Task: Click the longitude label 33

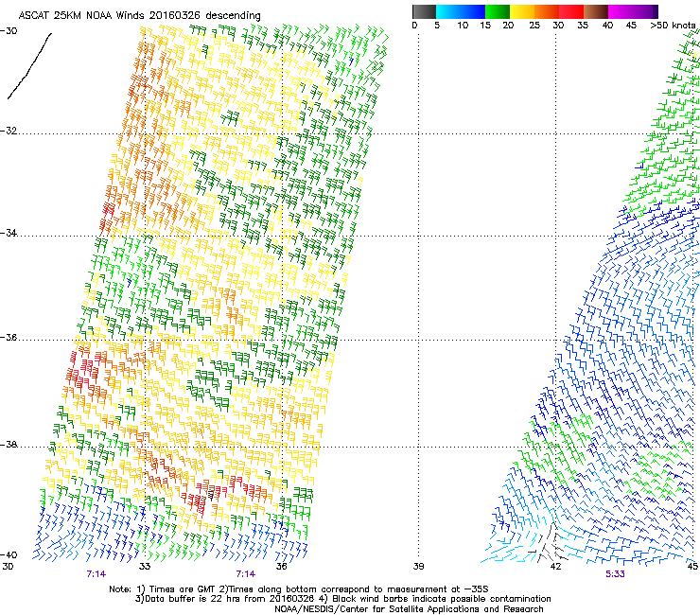Action: point(145,567)
